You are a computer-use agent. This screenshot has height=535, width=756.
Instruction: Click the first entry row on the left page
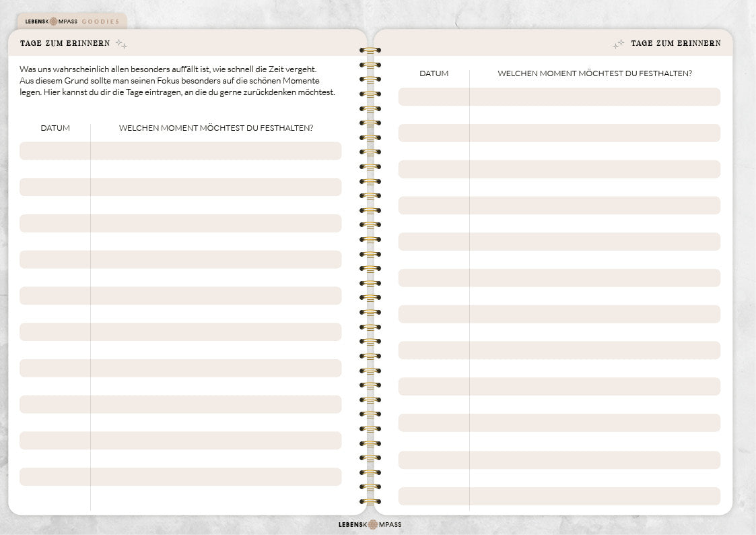[x=180, y=150]
